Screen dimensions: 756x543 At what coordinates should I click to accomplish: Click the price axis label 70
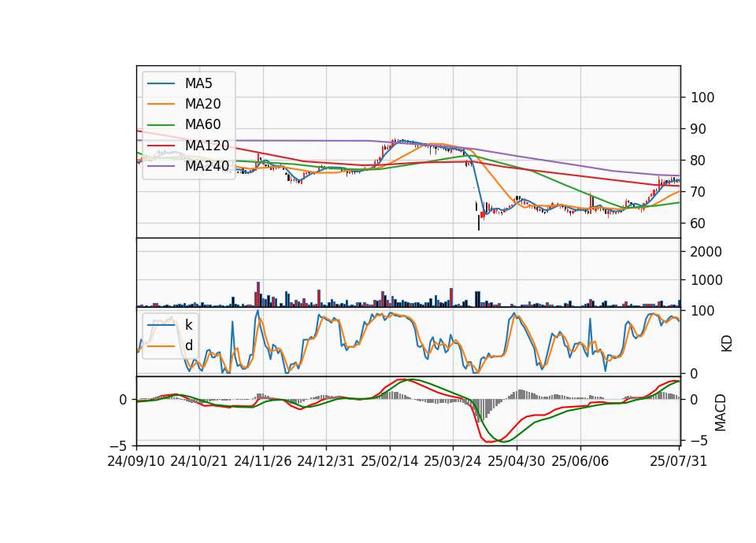(x=699, y=192)
